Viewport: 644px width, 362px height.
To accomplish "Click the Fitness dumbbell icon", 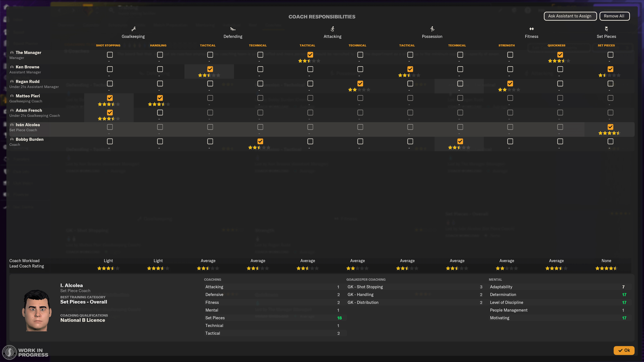I will tap(531, 29).
